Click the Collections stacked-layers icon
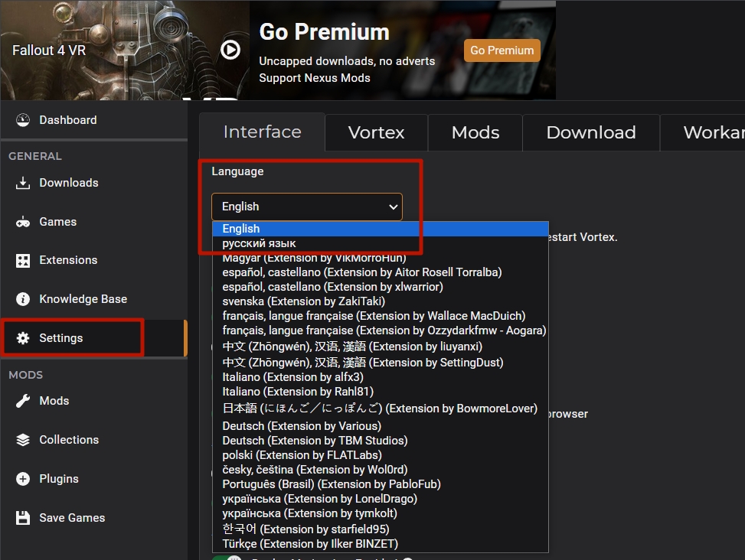The width and height of the screenshot is (745, 560). click(x=23, y=440)
